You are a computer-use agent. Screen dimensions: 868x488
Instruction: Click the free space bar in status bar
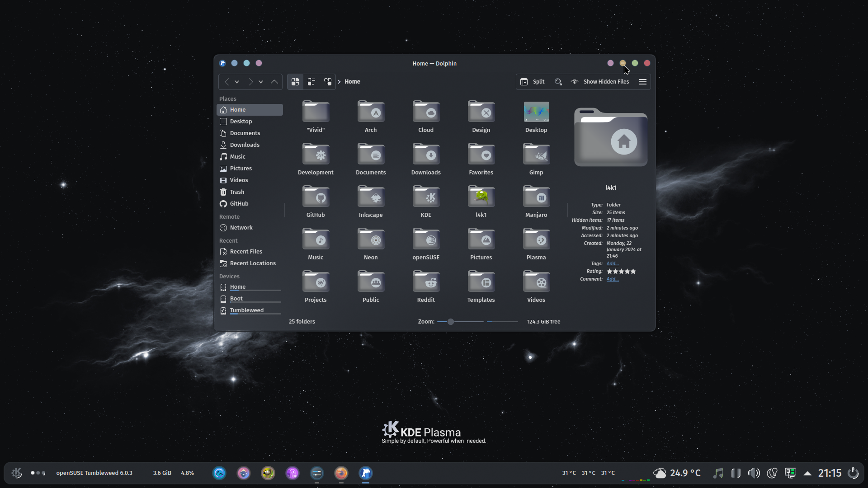click(x=502, y=322)
